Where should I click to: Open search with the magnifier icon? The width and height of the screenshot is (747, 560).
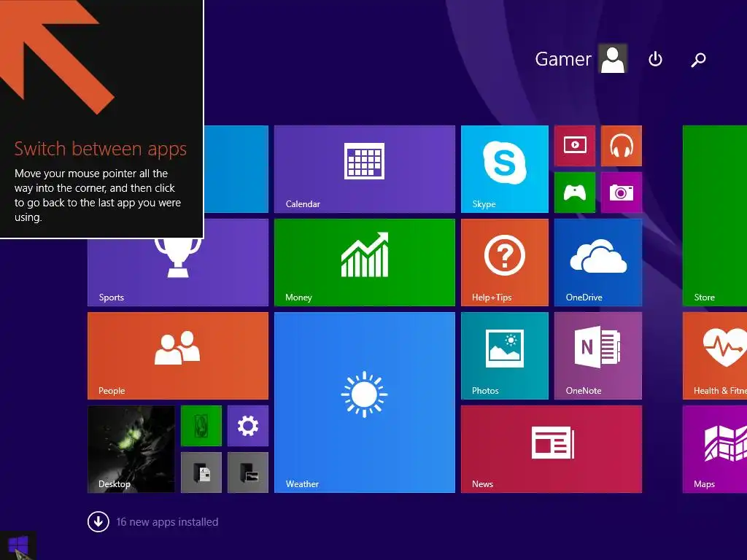698,60
